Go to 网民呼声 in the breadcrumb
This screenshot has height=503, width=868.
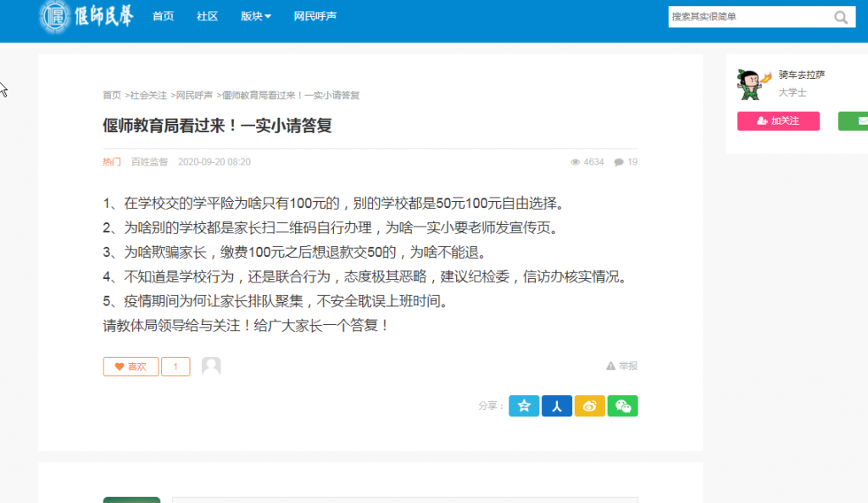(x=194, y=95)
